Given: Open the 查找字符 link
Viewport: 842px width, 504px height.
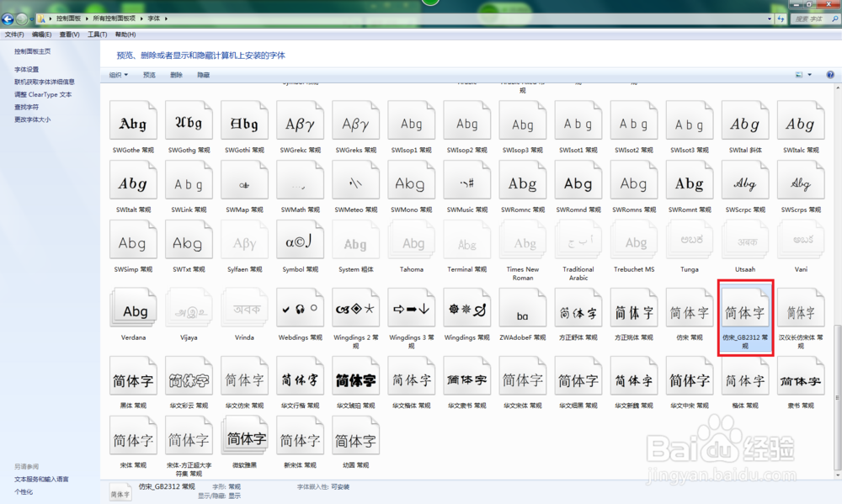Looking at the screenshot, I should (26, 107).
